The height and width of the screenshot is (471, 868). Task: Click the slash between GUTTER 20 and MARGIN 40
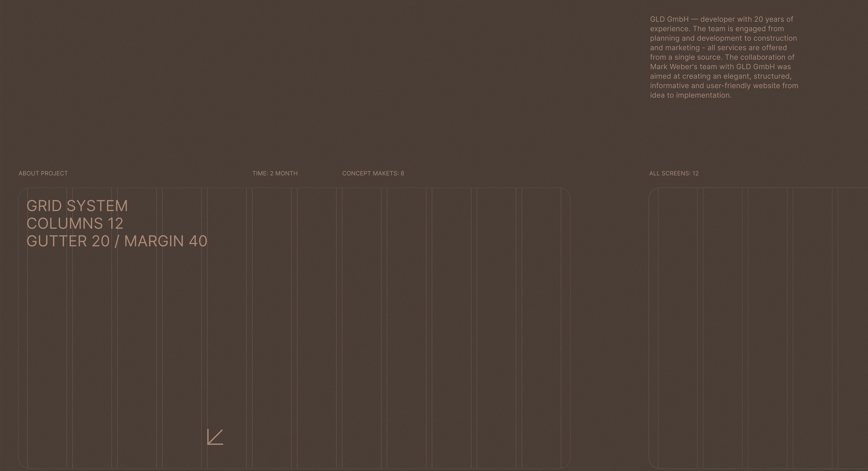click(x=117, y=241)
